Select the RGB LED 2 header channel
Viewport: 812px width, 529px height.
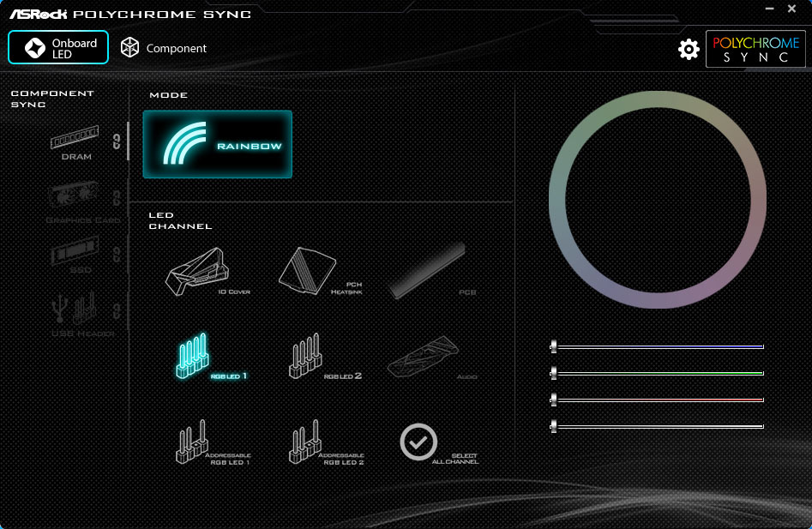point(325,356)
